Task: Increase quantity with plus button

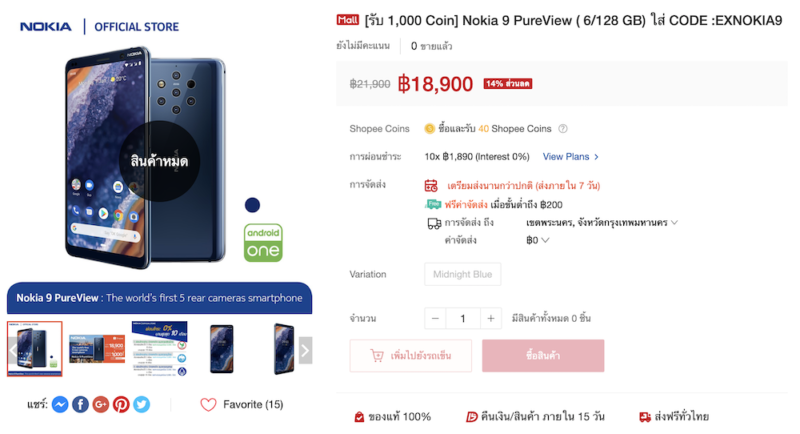Action: tap(490, 318)
